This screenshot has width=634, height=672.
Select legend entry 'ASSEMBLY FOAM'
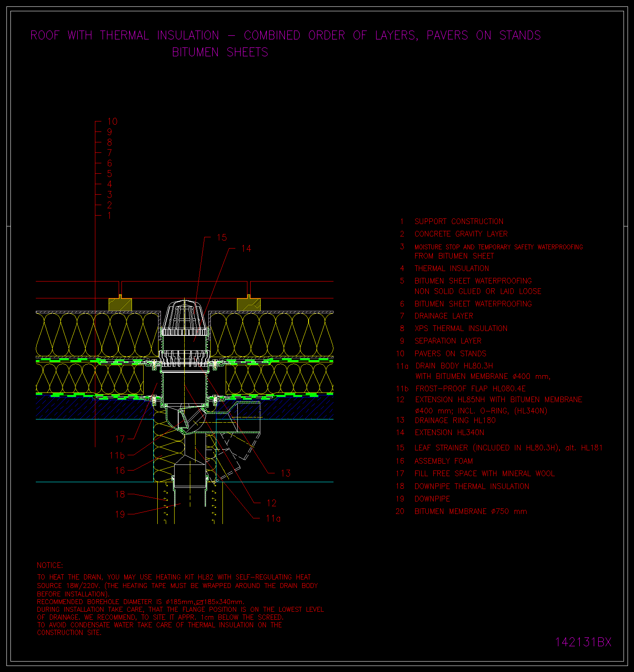[444, 461]
